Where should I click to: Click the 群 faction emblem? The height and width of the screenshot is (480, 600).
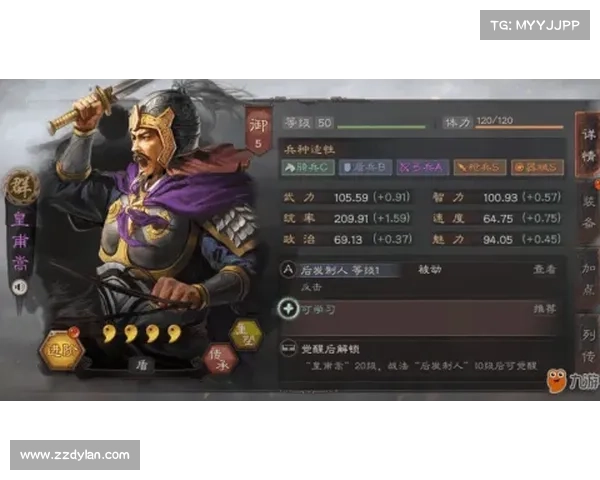pos(21,186)
